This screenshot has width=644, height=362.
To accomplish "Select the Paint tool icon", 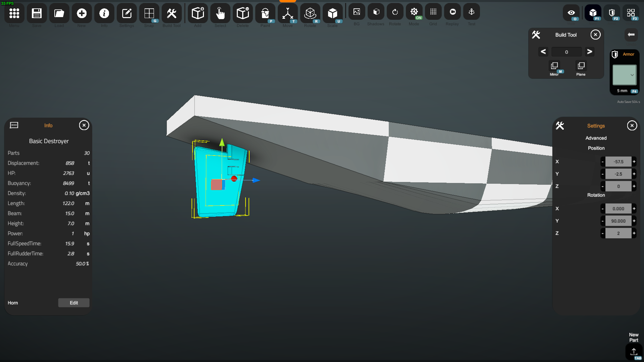I will (265, 14).
